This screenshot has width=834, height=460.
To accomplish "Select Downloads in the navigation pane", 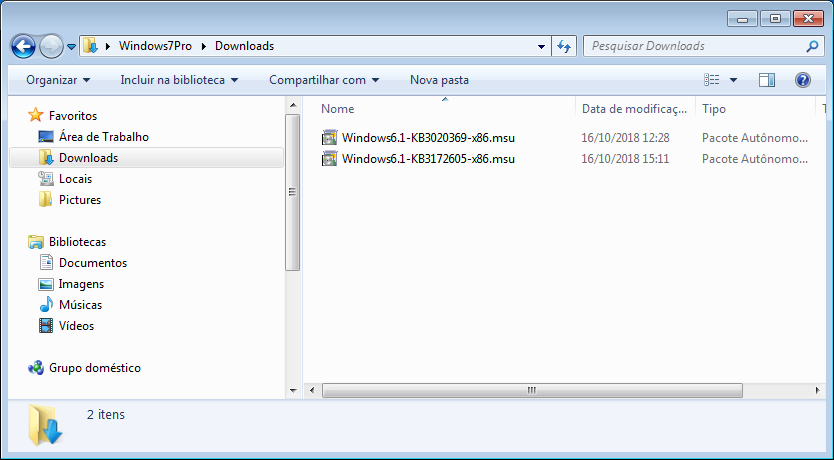I will coord(146,158).
